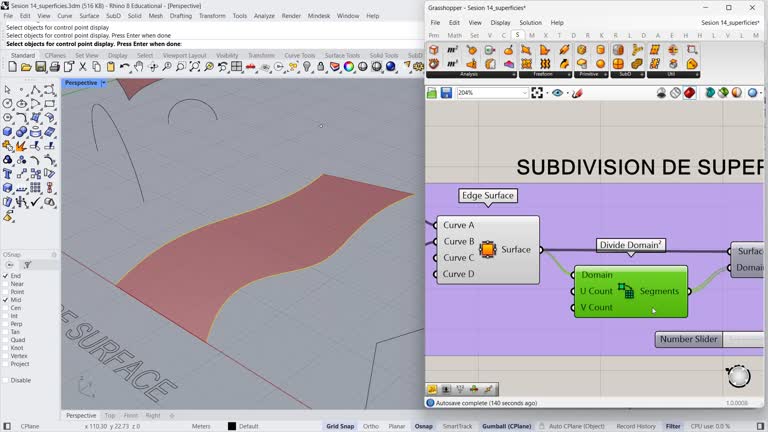Toggle the Quad osnap checkbox
Viewport: 768px width, 432px height.
[x=5, y=339]
